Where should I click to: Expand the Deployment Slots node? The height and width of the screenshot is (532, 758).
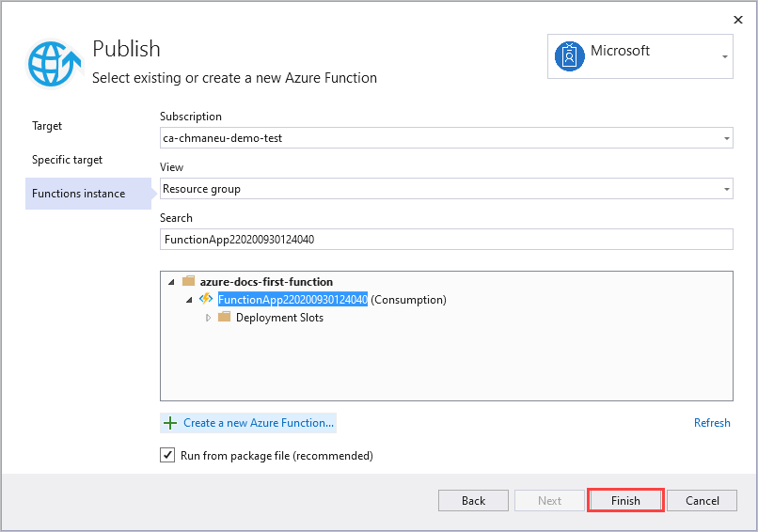(208, 318)
